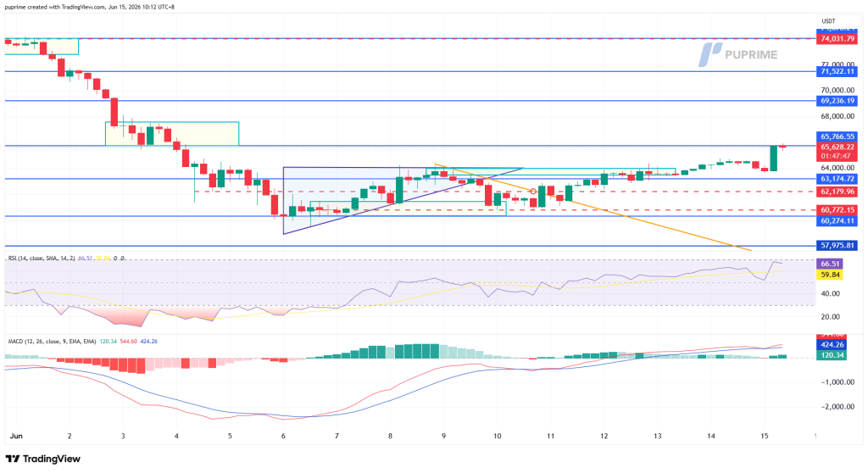Click the 64,000.00 price axis tick
Screen dimensions: 868x473
(837, 168)
